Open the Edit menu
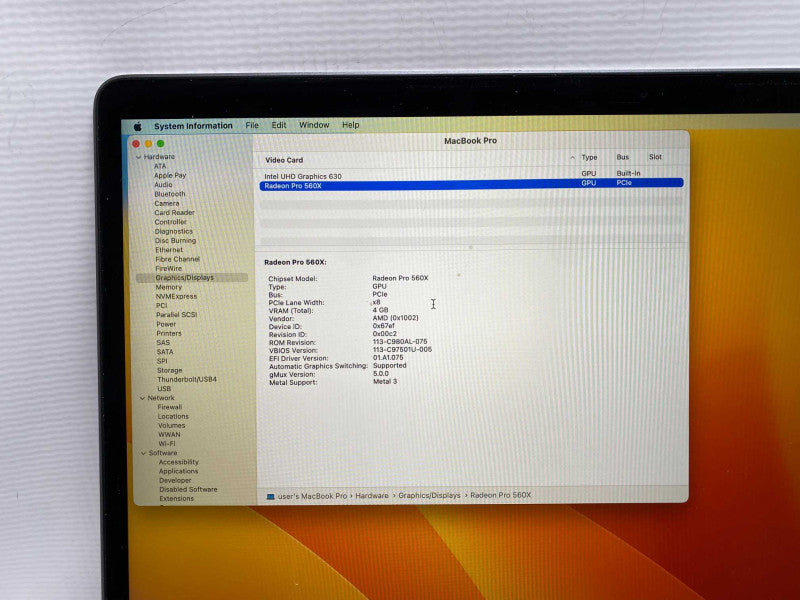The image size is (800, 600). coord(279,125)
